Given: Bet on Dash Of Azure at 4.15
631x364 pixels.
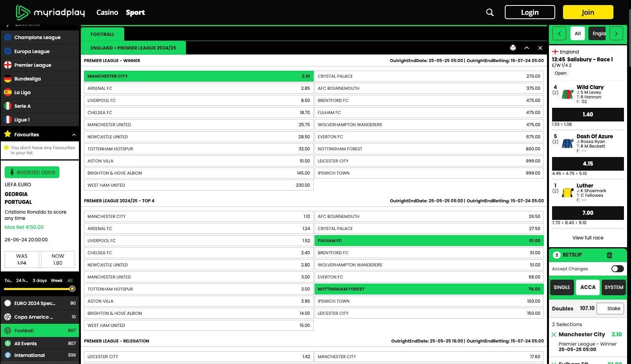Looking at the screenshot, I should point(588,164).
